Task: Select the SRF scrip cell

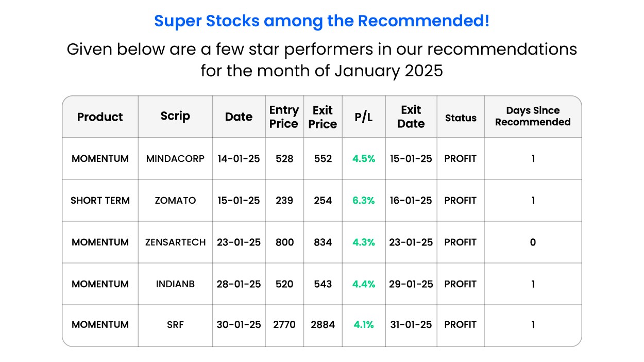Action: coord(175,325)
